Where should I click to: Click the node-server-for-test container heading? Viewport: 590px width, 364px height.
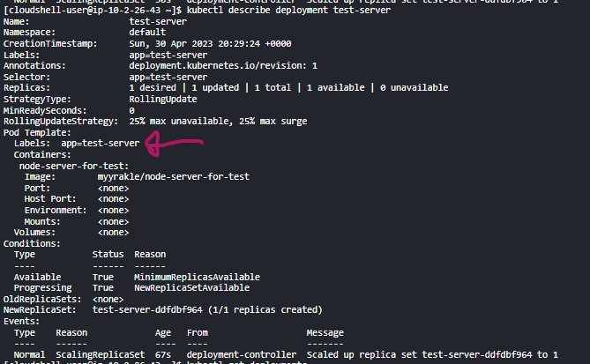click(x=74, y=166)
